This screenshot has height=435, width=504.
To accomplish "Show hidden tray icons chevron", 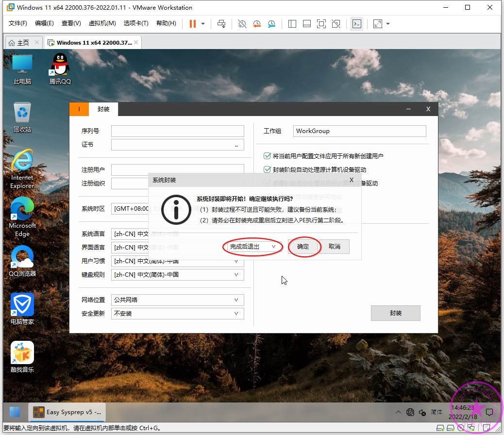I will click(398, 412).
